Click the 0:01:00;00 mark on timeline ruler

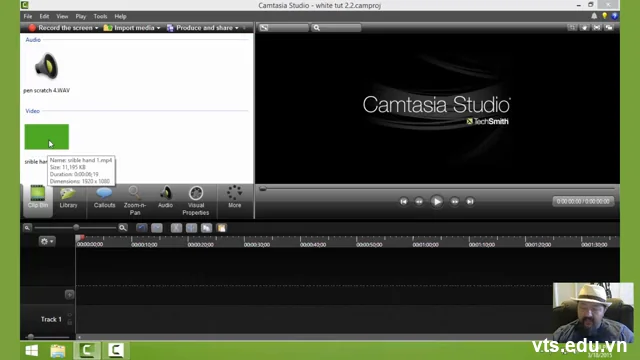(x=425, y=244)
